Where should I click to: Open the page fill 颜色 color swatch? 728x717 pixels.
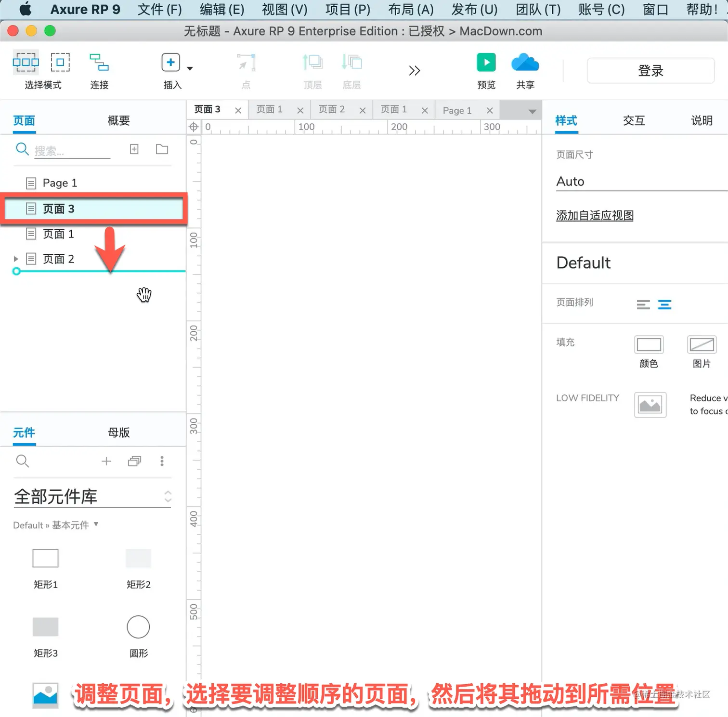649,344
